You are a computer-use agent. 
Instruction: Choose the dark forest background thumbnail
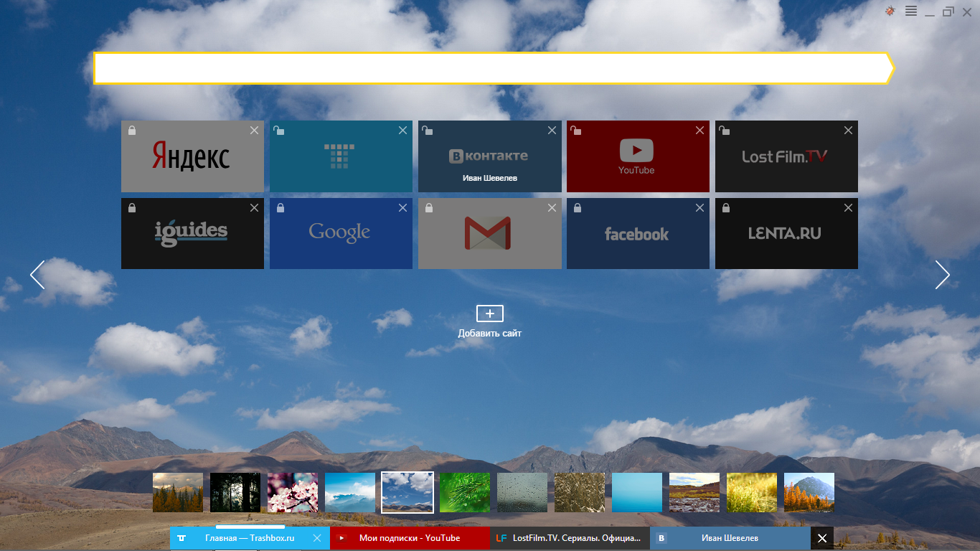[235, 492]
